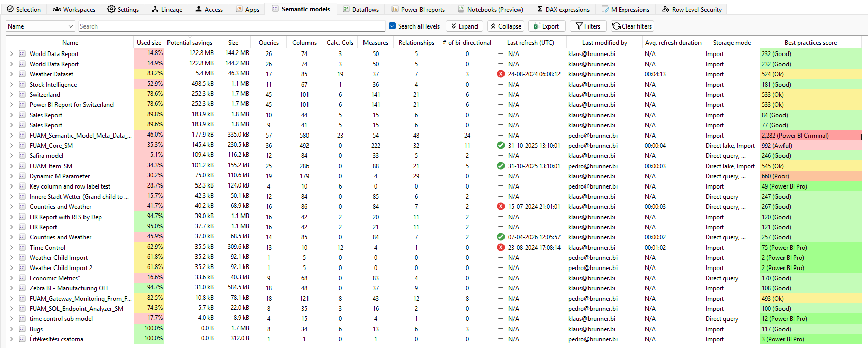Click green success icon for 07-04-2026 refresh
The width and height of the screenshot is (868, 348).
(501, 237)
